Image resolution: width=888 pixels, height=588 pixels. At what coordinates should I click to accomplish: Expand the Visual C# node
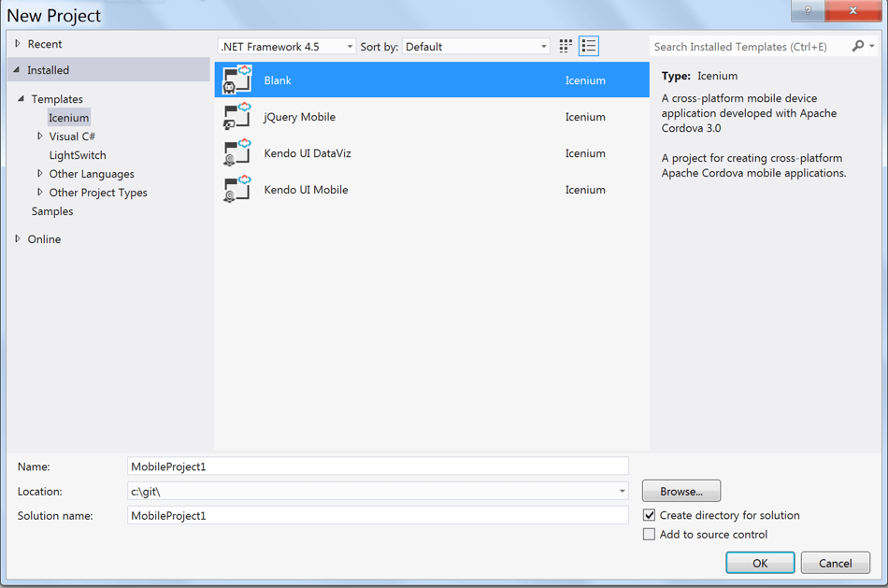tap(39, 136)
